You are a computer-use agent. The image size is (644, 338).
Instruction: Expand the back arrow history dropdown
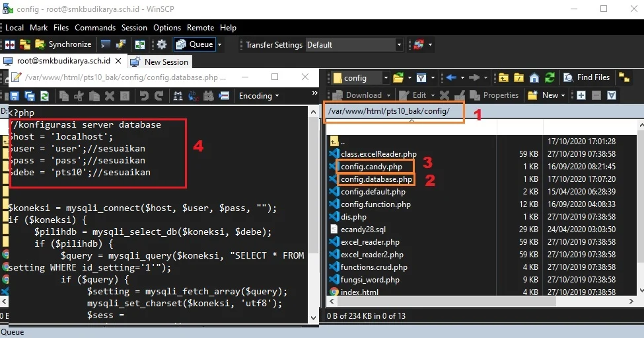click(462, 77)
